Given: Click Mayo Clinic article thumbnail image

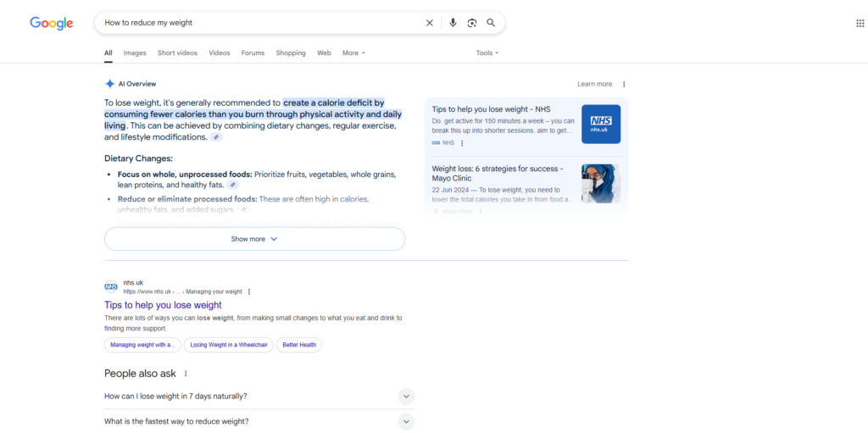Looking at the screenshot, I should click(601, 183).
